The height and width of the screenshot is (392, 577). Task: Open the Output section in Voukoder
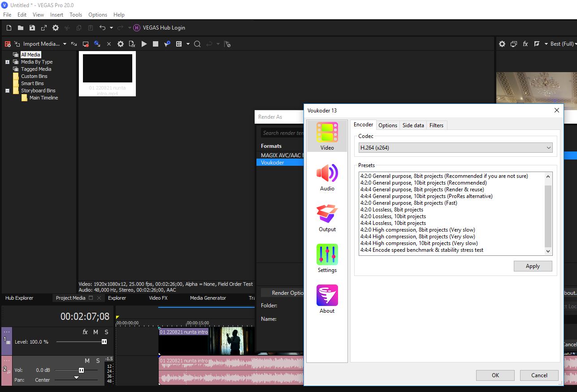tap(327, 218)
